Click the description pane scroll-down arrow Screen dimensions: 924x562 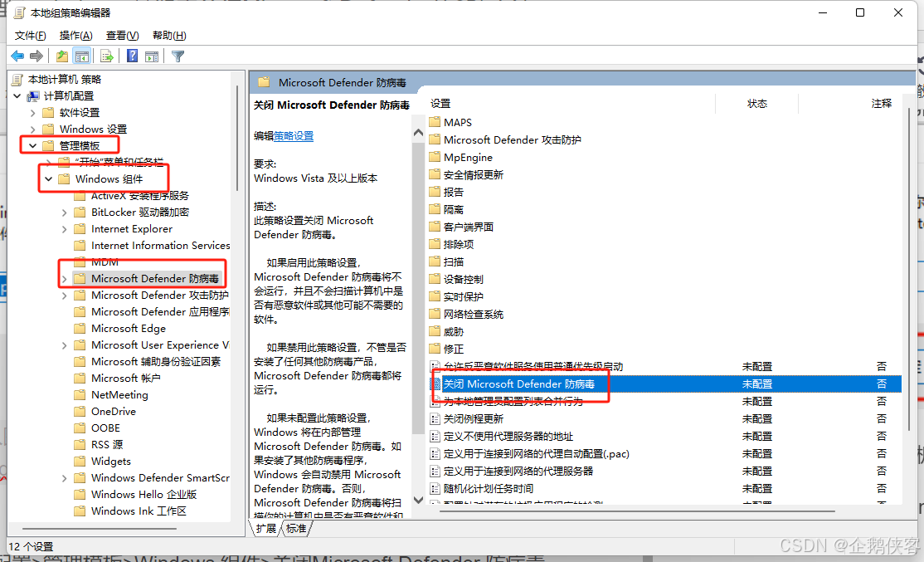pos(418,500)
